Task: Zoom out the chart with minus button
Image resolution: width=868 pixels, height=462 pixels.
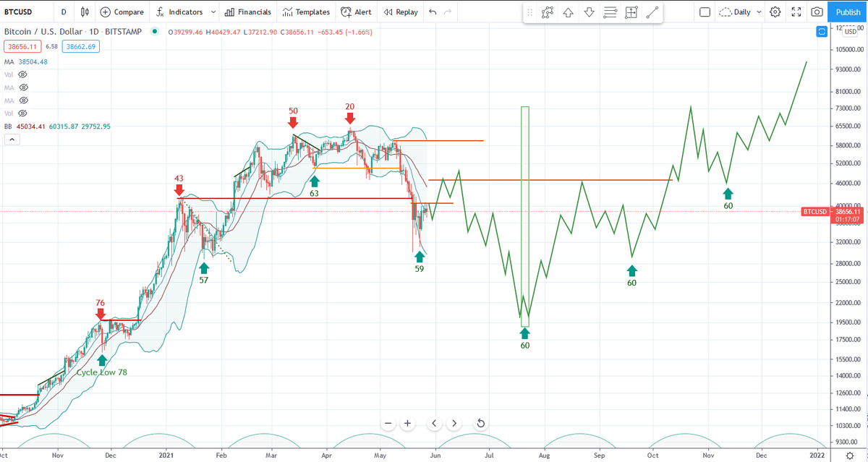Action: click(x=388, y=423)
